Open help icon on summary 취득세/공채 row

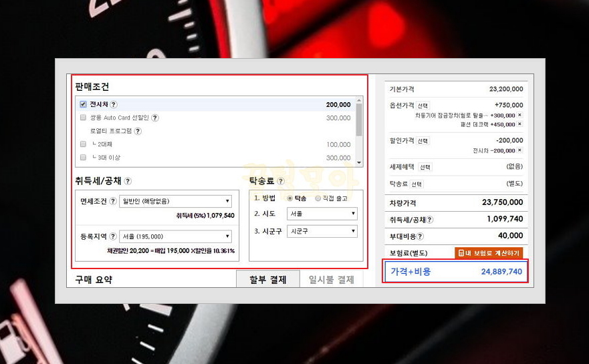coord(430,220)
